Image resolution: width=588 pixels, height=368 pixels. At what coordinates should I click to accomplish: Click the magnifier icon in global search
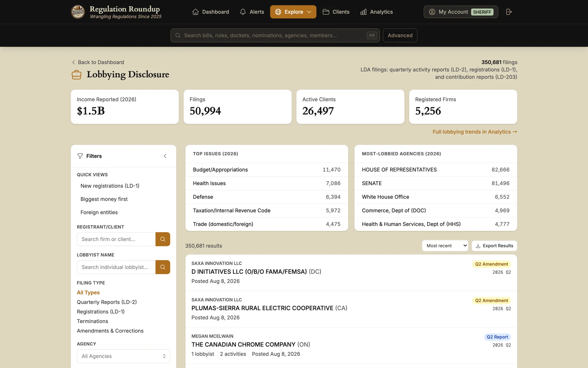click(178, 35)
